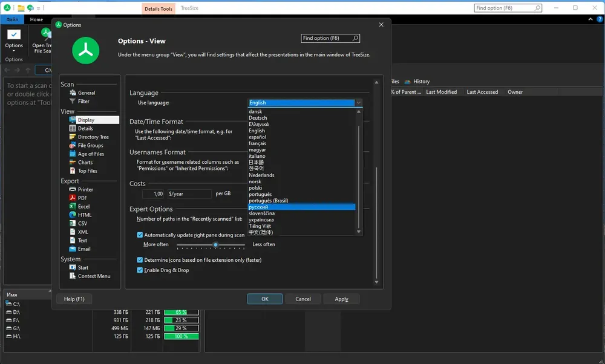Image resolution: width=605 pixels, height=364 pixels.
Task: Choose italiano from language list
Action: 257,156
